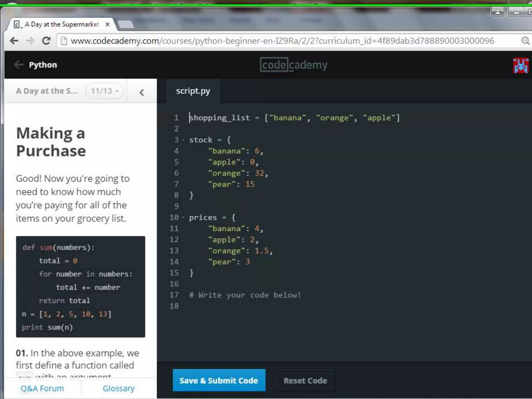Click Save & Submit Code button
This screenshot has width=532, height=399.
coord(219,380)
